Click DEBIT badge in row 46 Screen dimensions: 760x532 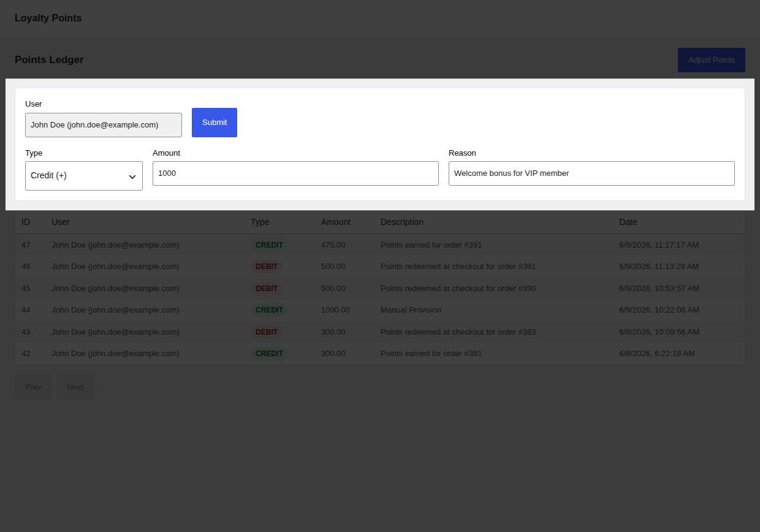(x=267, y=267)
